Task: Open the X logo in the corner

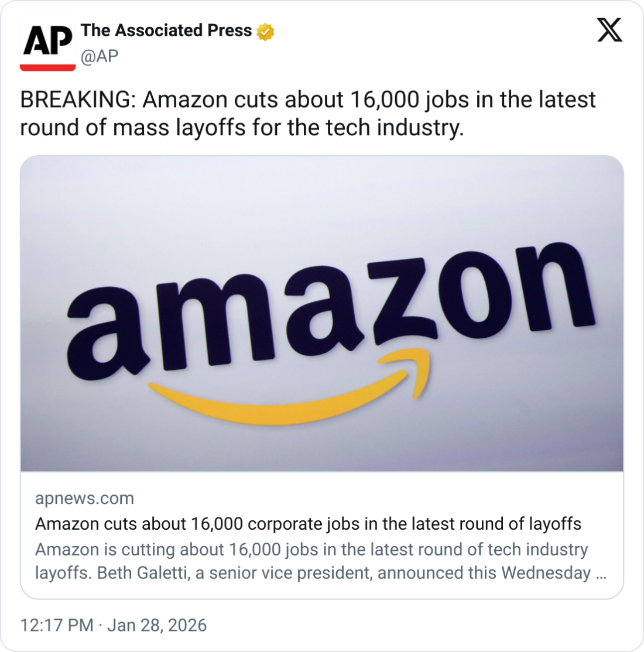Action: (609, 29)
